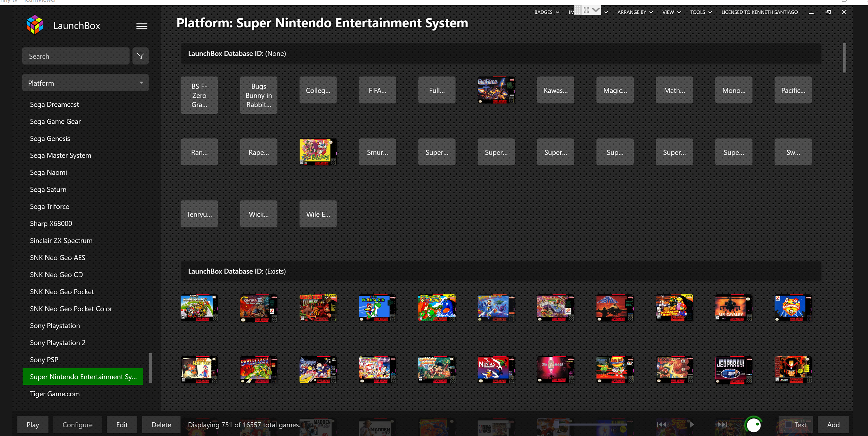Open the hamburger menu next to LaunchBox
Screen dimensions: 868x436
142,26
